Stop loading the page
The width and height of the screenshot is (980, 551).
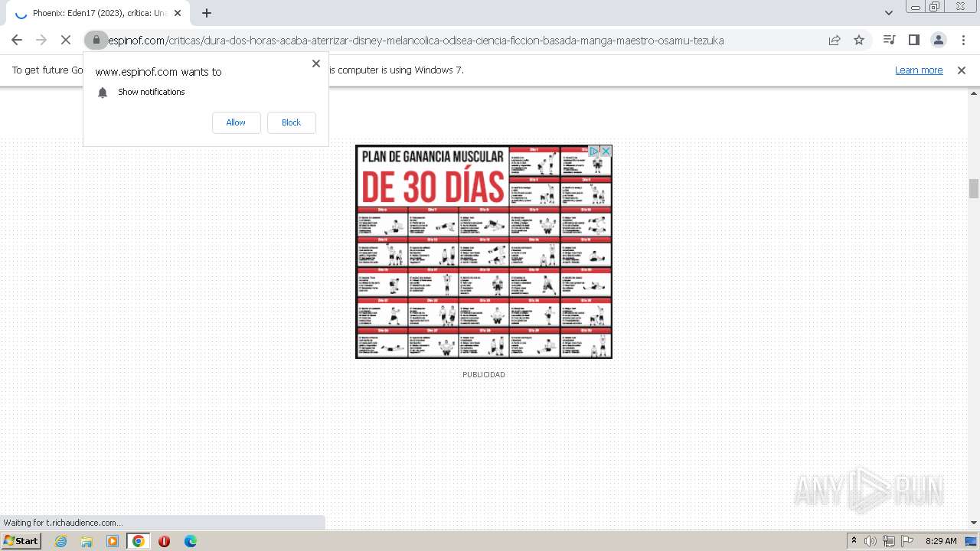(66, 40)
